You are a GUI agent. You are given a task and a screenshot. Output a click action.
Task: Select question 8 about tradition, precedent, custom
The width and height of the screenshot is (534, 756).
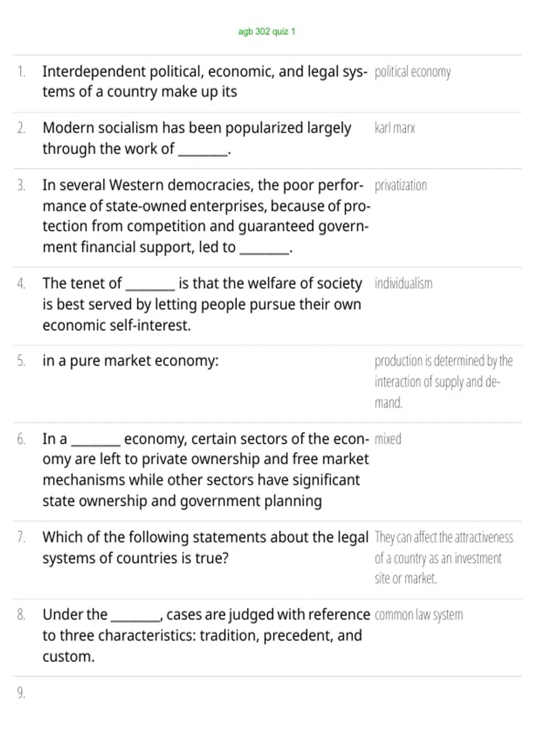(x=206, y=635)
